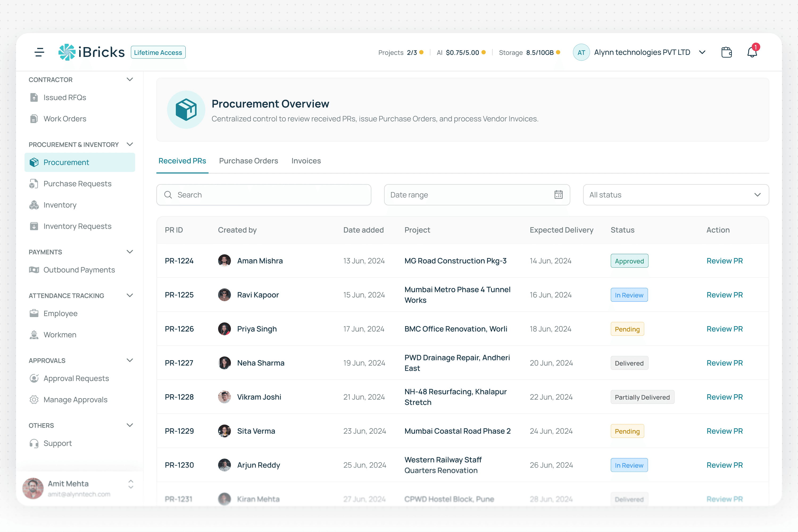The height and width of the screenshot is (532, 798).
Task: Open notifications bell icon
Action: [752, 52]
